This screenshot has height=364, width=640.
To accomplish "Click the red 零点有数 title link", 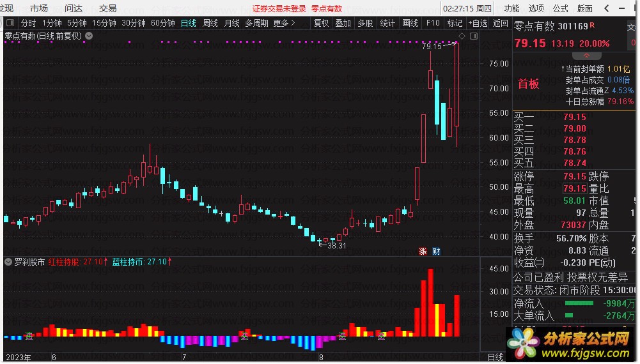I will pos(327,8).
